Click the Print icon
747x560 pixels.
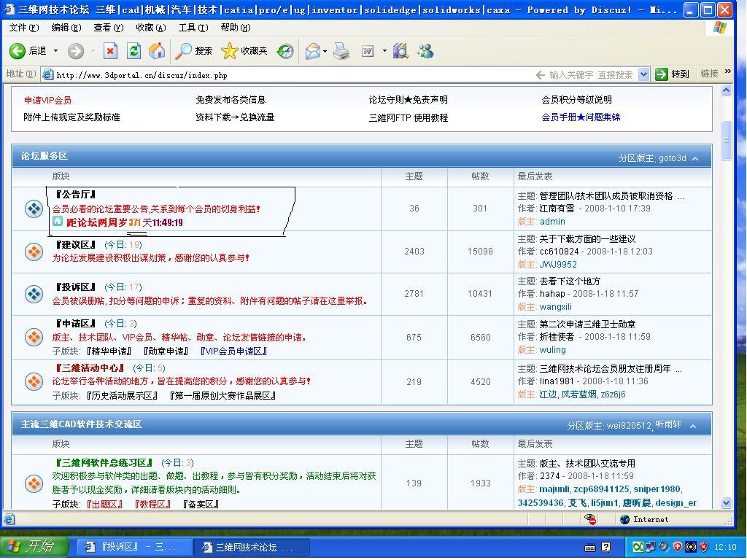341,51
